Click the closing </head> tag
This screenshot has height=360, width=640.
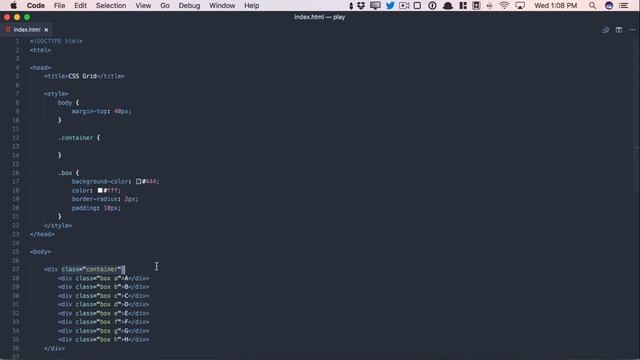coord(42,234)
